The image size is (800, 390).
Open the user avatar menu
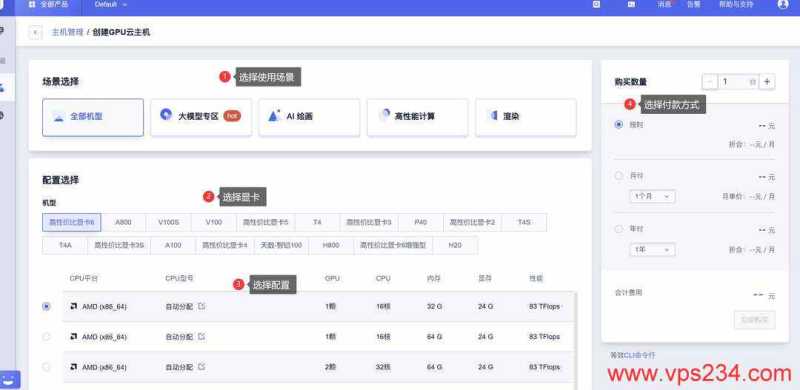pyautogui.click(x=783, y=4)
